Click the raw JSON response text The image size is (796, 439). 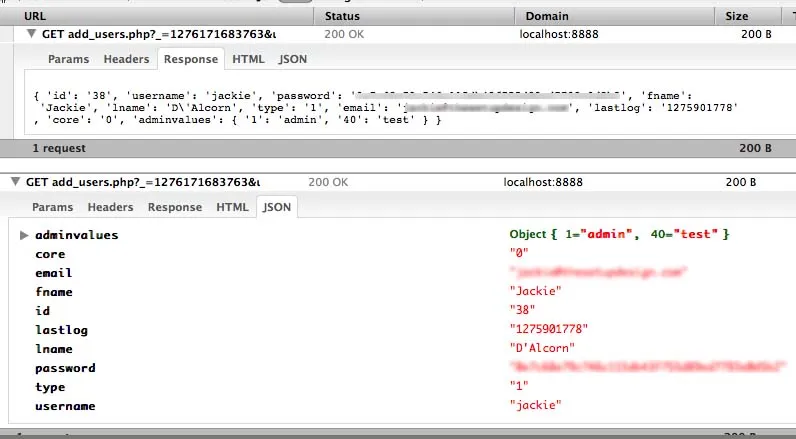[386, 108]
